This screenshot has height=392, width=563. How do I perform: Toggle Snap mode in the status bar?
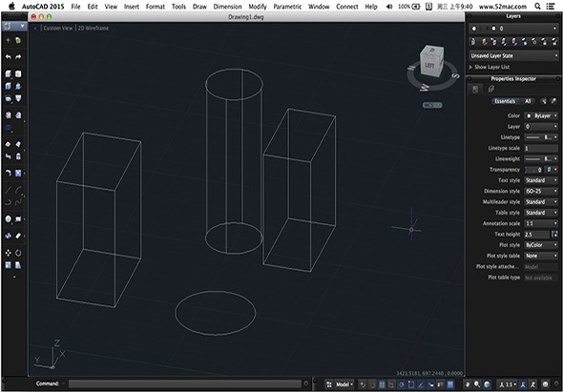372,384
